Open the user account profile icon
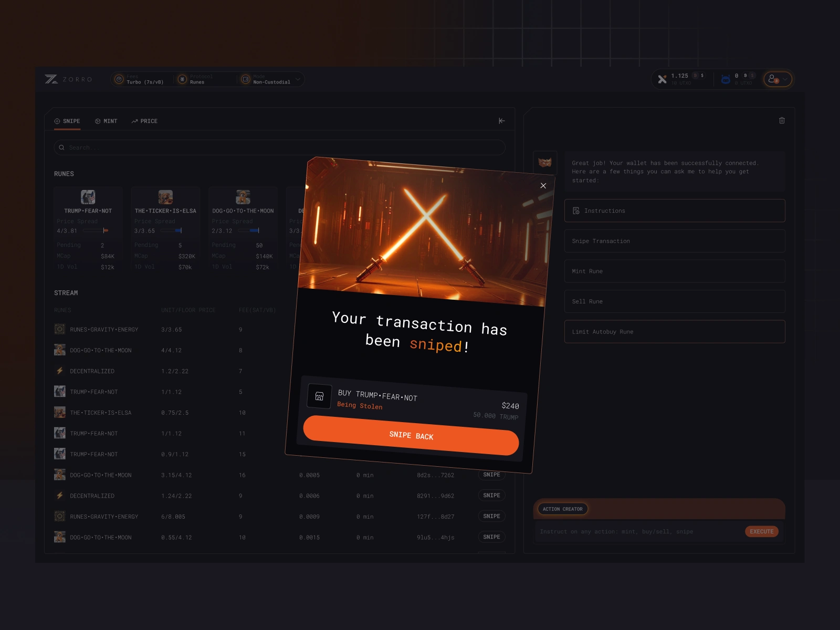This screenshot has height=630, width=840. pos(772,79)
